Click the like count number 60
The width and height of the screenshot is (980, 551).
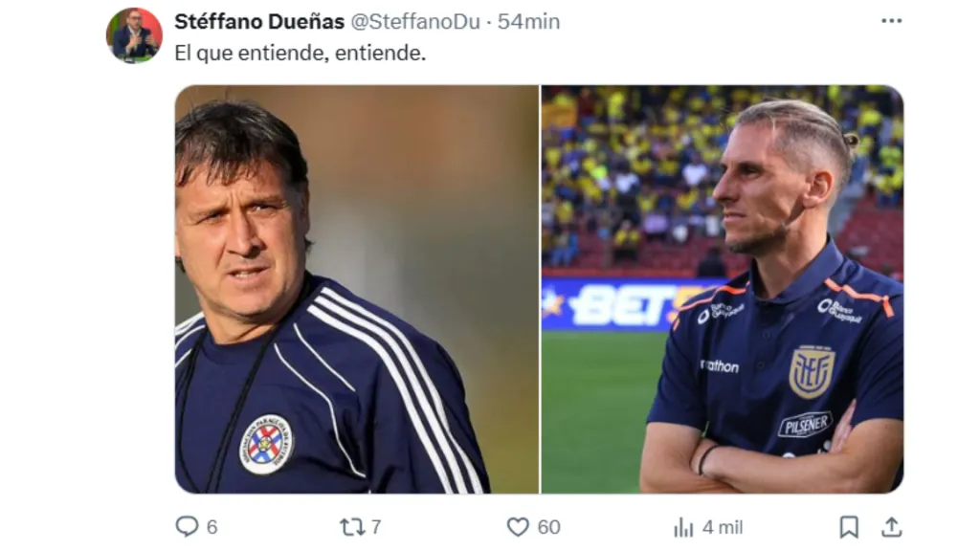pos(548,527)
